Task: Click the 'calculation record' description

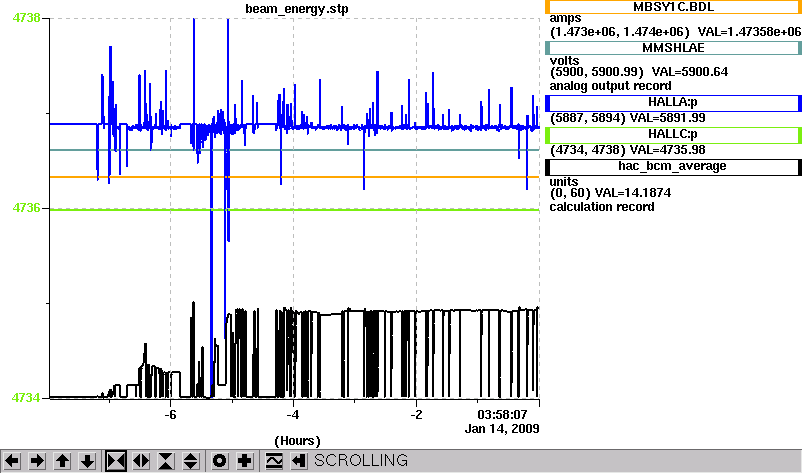Action: (x=602, y=207)
